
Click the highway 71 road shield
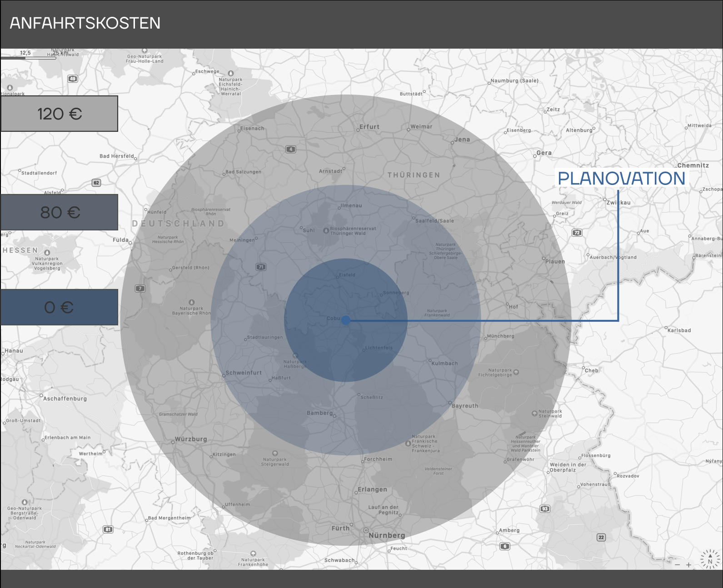261,267
